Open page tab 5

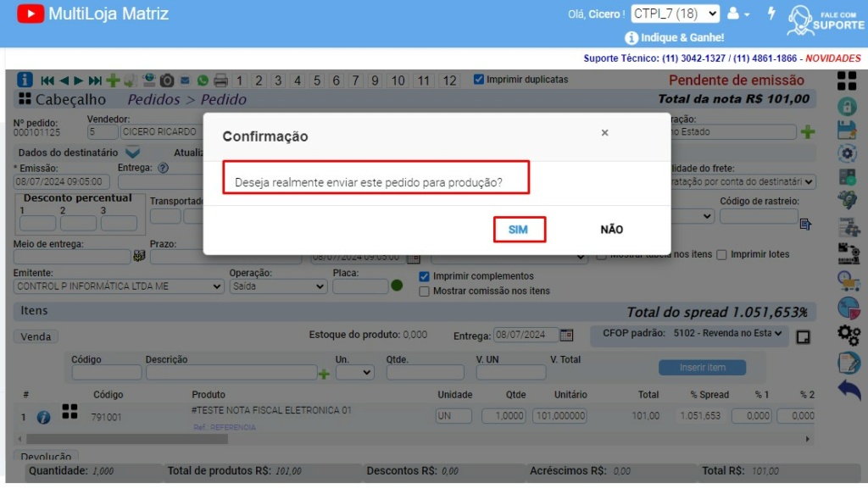(317, 80)
